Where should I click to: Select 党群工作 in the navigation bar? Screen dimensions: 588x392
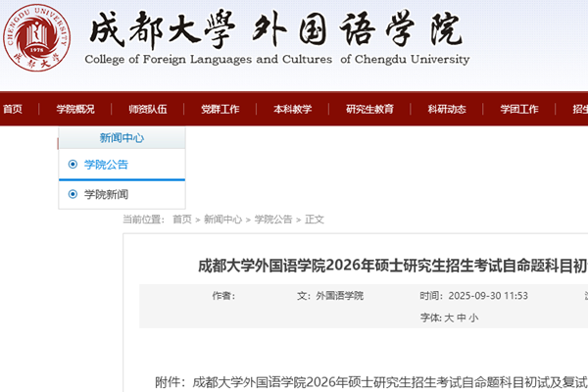(x=220, y=109)
